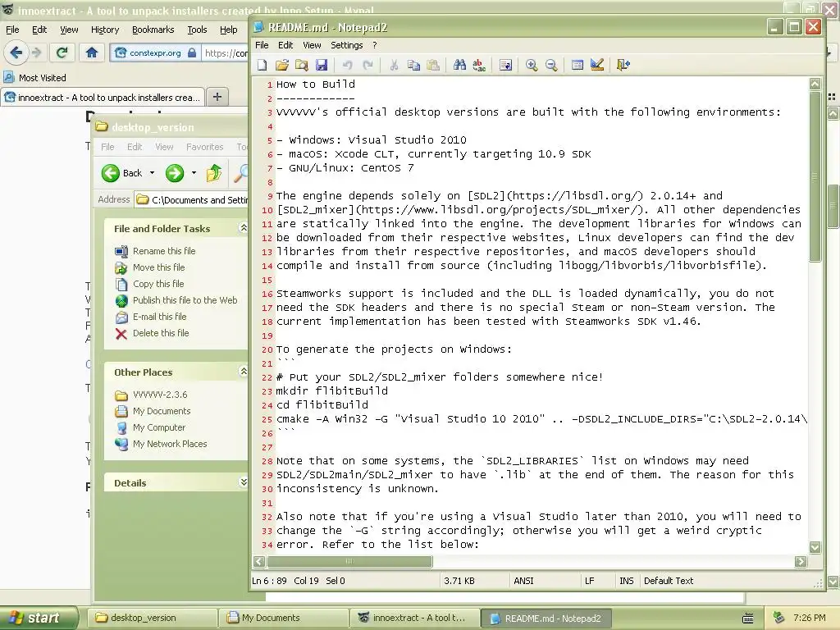The image size is (840, 630).
Task: Click the Copy icon in Notepad2 toolbar
Action: point(413,66)
